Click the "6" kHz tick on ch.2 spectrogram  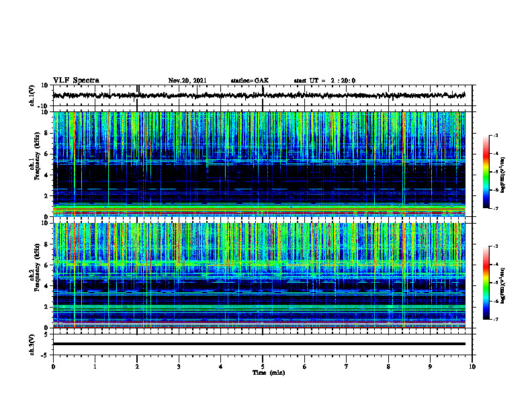[x=47, y=265]
